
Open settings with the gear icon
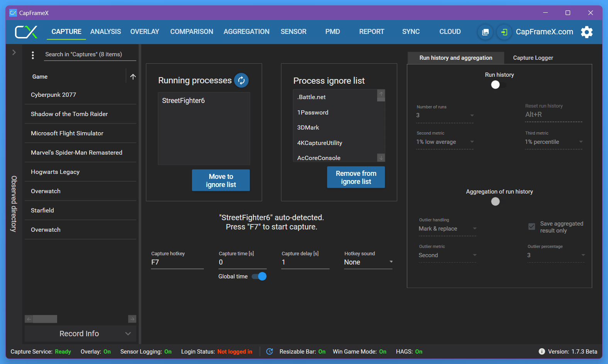[x=587, y=32]
